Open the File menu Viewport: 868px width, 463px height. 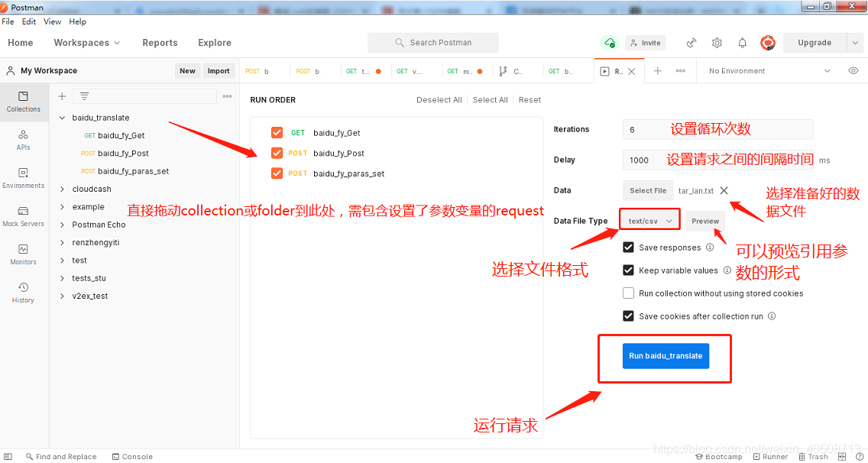[8, 21]
